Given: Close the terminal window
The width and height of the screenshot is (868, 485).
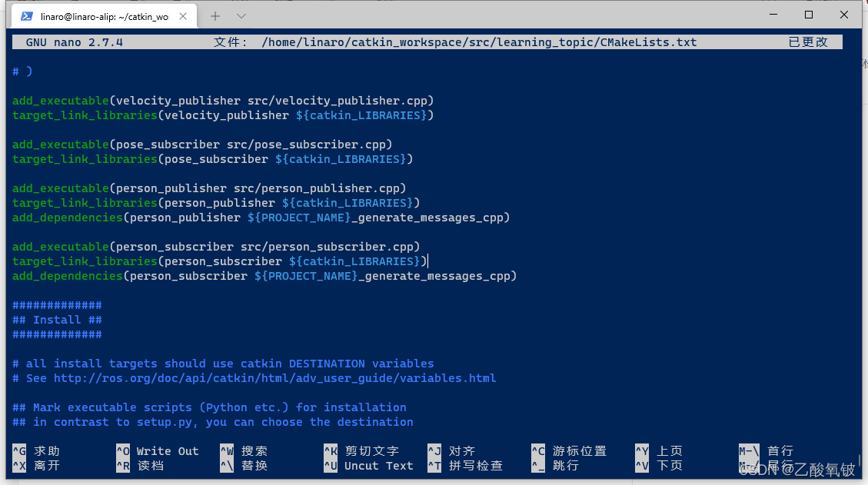Looking at the screenshot, I should (843, 15).
